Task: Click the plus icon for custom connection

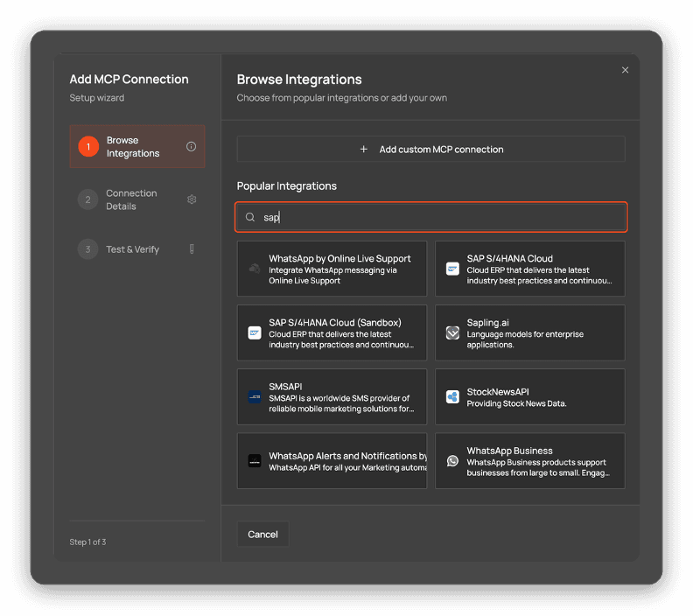Action: click(364, 150)
